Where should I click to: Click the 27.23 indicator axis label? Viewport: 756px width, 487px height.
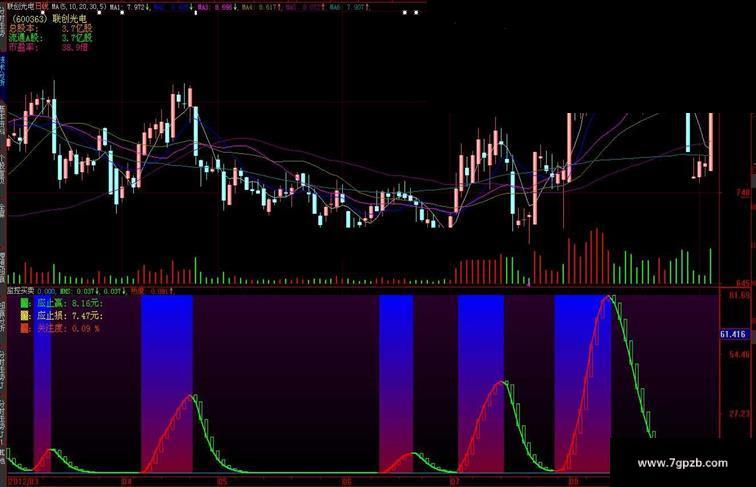click(x=740, y=414)
